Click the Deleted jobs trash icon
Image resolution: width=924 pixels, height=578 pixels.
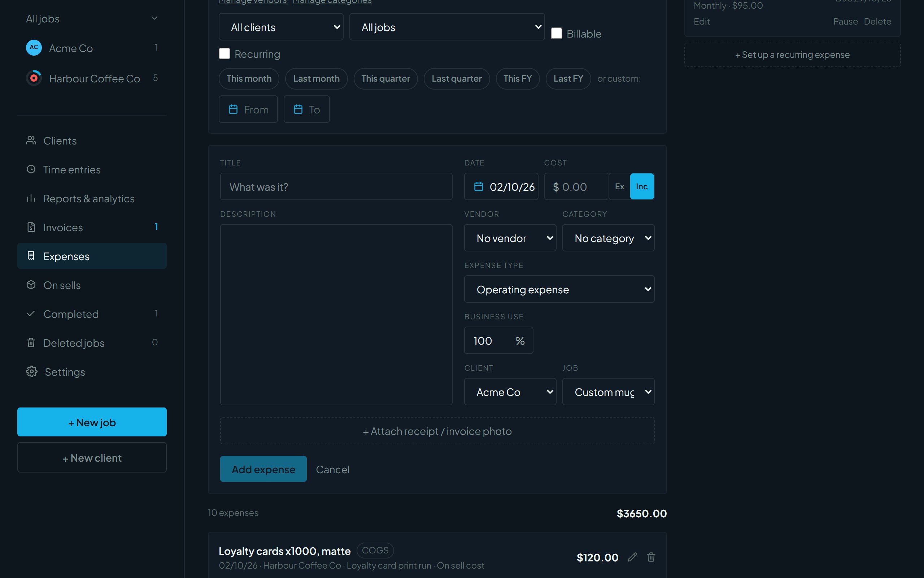(31, 342)
